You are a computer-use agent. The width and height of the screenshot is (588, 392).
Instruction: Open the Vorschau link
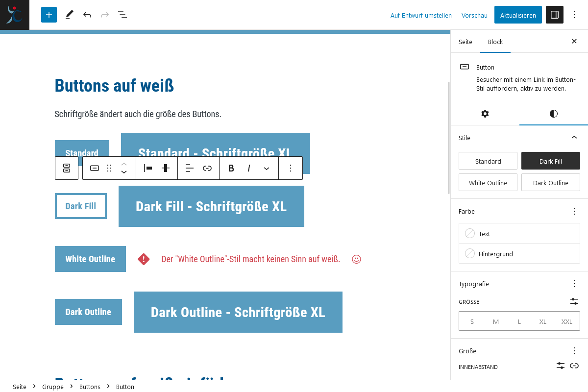point(474,15)
